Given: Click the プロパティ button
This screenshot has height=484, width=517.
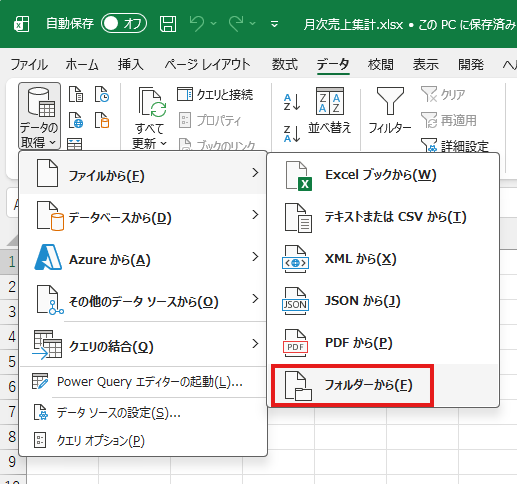Looking at the screenshot, I should click(x=210, y=120).
